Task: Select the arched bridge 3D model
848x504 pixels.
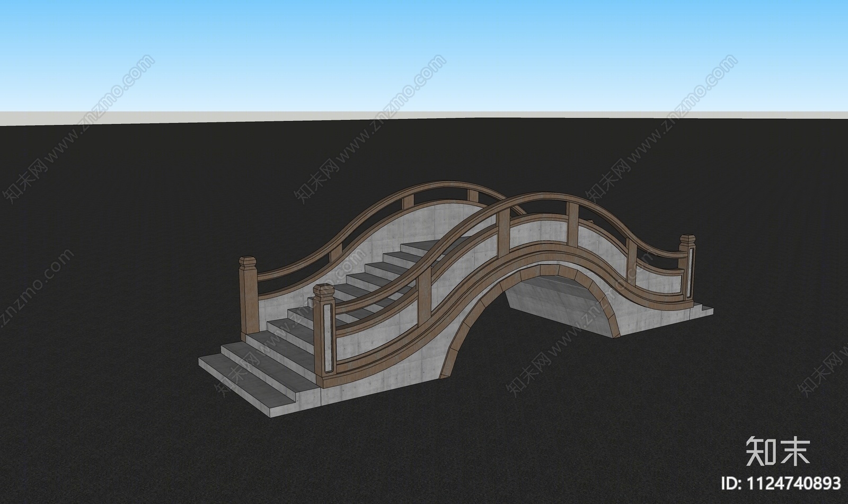Action: 456,299
